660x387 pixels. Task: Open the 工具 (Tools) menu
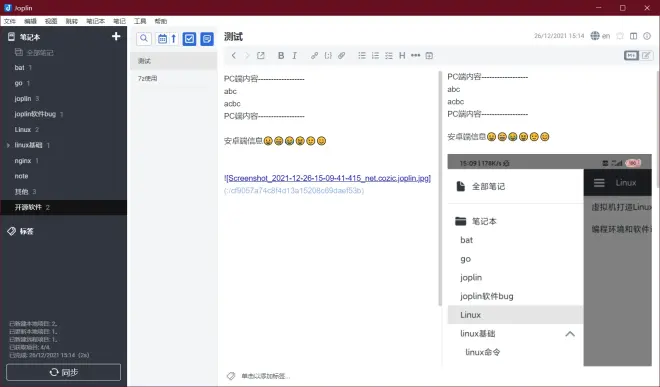[x=140, y=21]
